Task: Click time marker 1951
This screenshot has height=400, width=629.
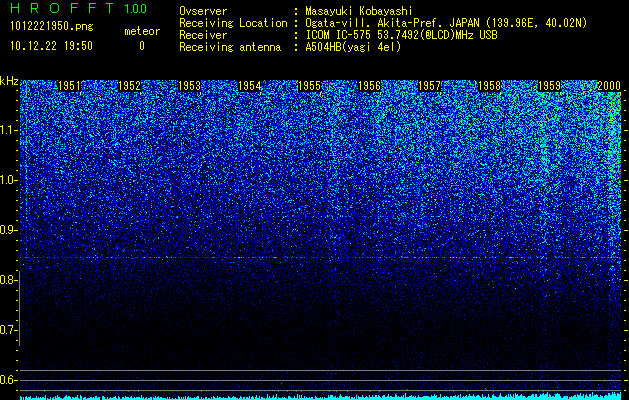Action: coord(69,86)
